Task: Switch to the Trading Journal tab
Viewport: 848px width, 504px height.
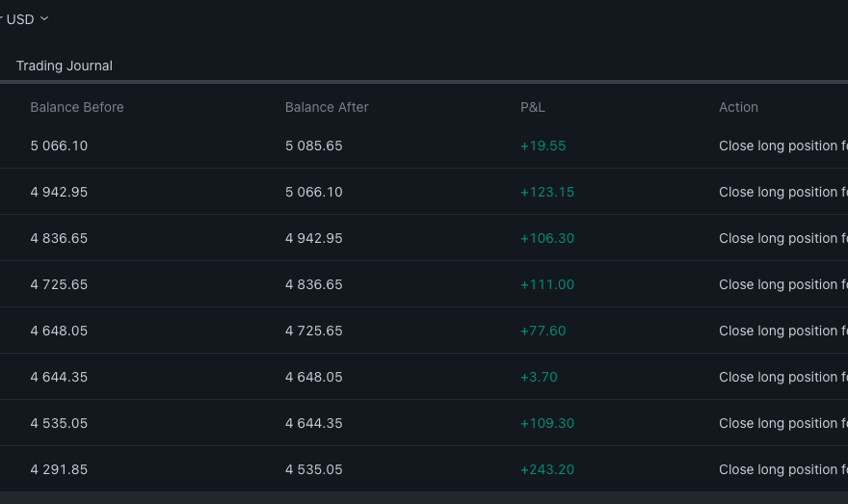Action: pos(65,66)
